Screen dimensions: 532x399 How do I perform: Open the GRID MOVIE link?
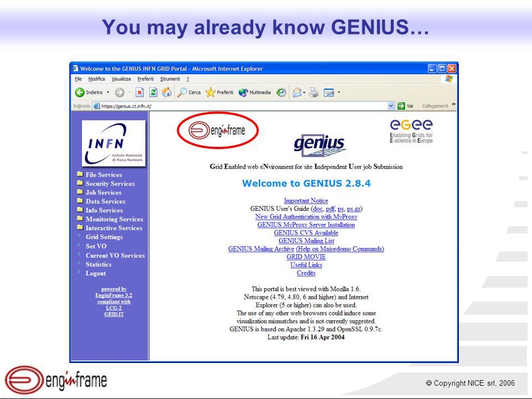(306, 257)
